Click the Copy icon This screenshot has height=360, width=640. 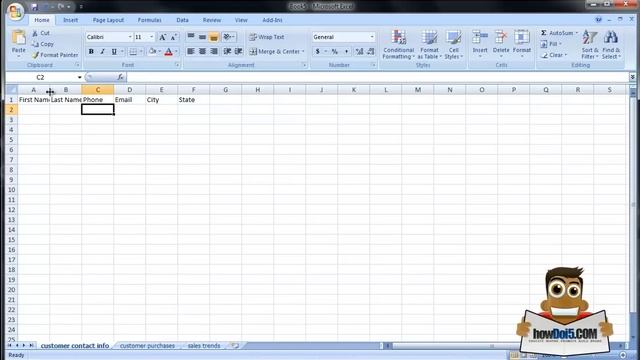click(x=36, y=44)
